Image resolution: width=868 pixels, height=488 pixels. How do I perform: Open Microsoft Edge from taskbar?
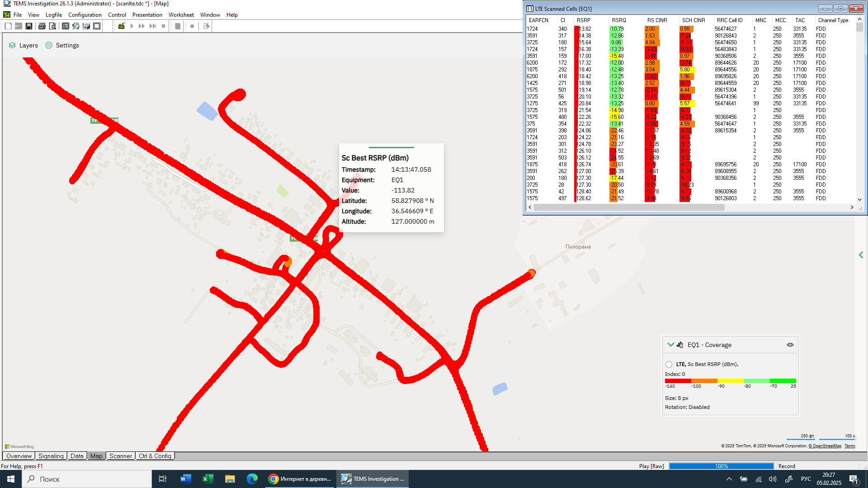coord(252,479)
